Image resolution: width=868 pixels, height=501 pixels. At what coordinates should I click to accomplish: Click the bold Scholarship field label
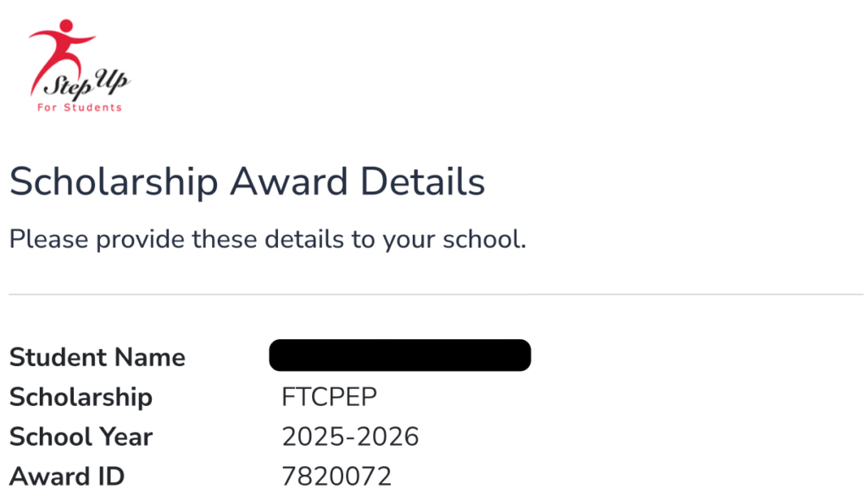[81, 398]
